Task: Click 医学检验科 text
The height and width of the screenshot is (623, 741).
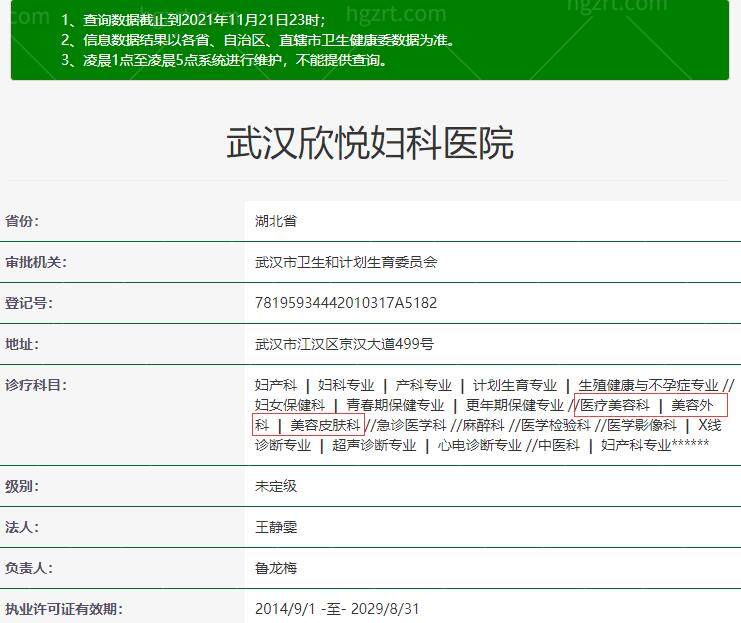Action: pyautogui.click(x=556, y=425)
